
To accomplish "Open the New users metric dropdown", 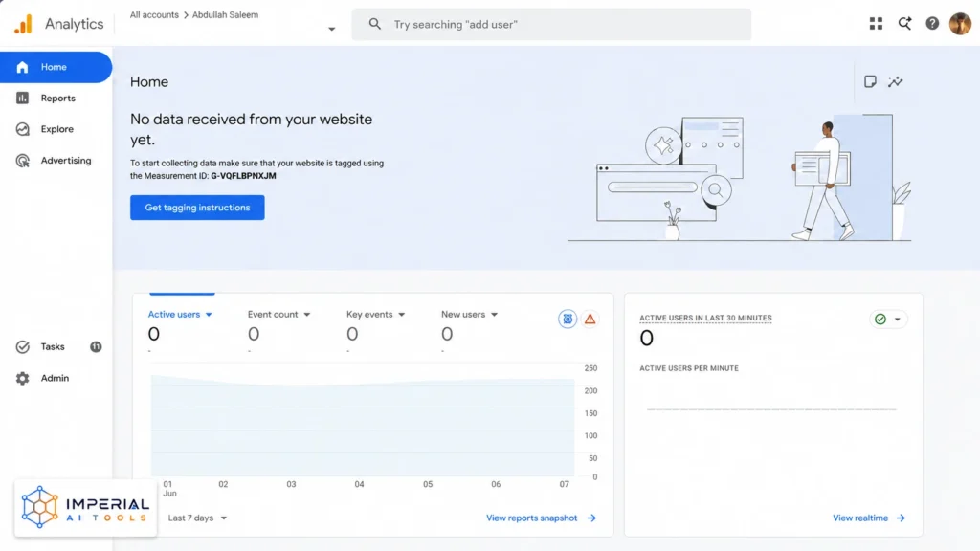I will [x=469, y=314].
